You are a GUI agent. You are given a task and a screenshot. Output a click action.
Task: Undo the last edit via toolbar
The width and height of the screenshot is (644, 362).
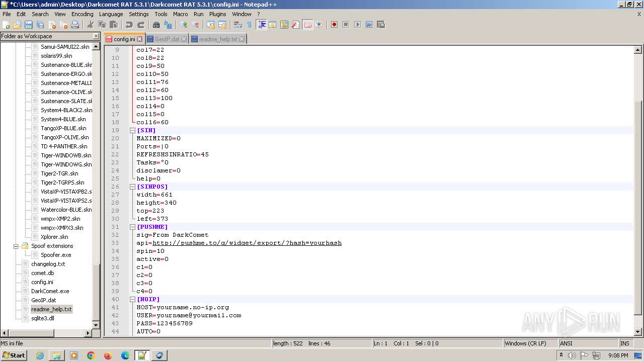tap(129, 25)
